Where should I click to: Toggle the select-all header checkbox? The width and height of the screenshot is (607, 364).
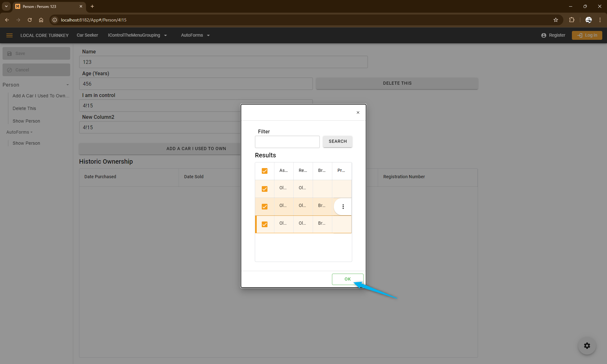pos(265,171)
